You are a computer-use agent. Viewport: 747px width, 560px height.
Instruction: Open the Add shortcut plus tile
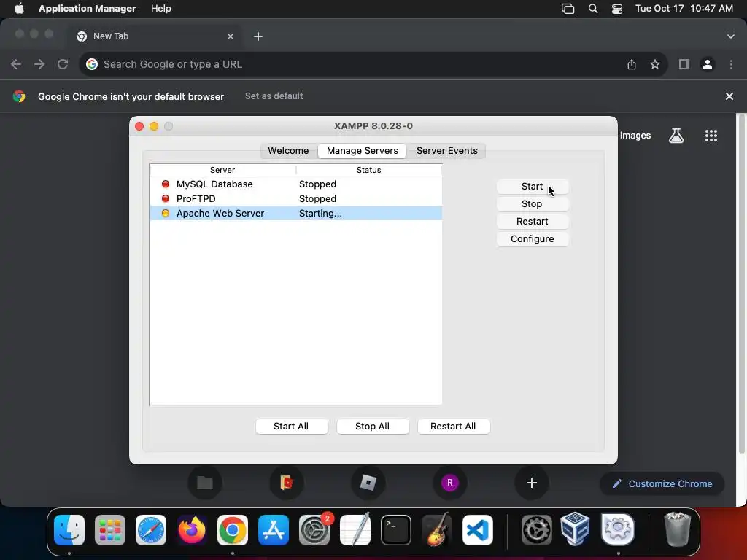(x=532, y=483)
